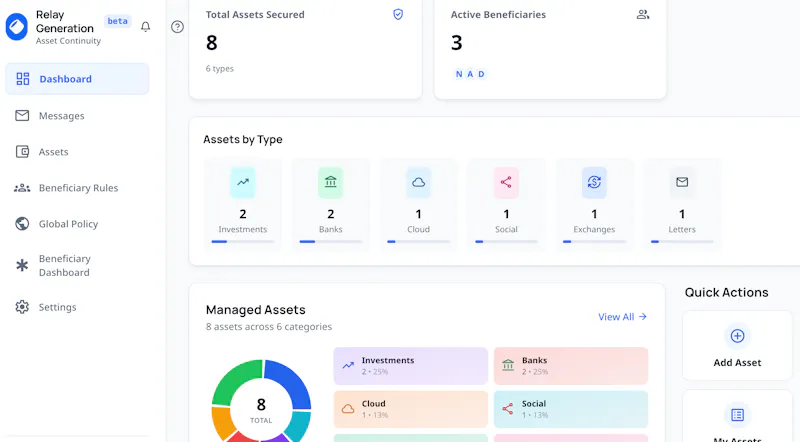
Task: Select beneficiary badge N
Action: [459, 74]
